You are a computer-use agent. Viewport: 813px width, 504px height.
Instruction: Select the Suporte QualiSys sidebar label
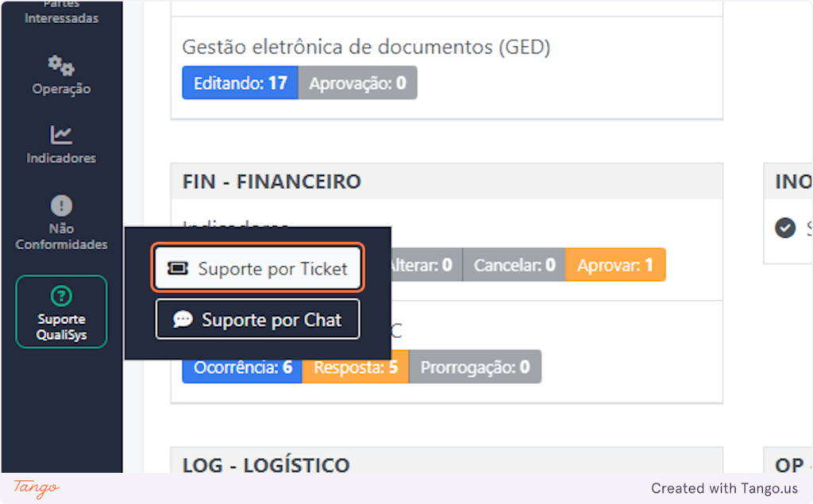61,327
